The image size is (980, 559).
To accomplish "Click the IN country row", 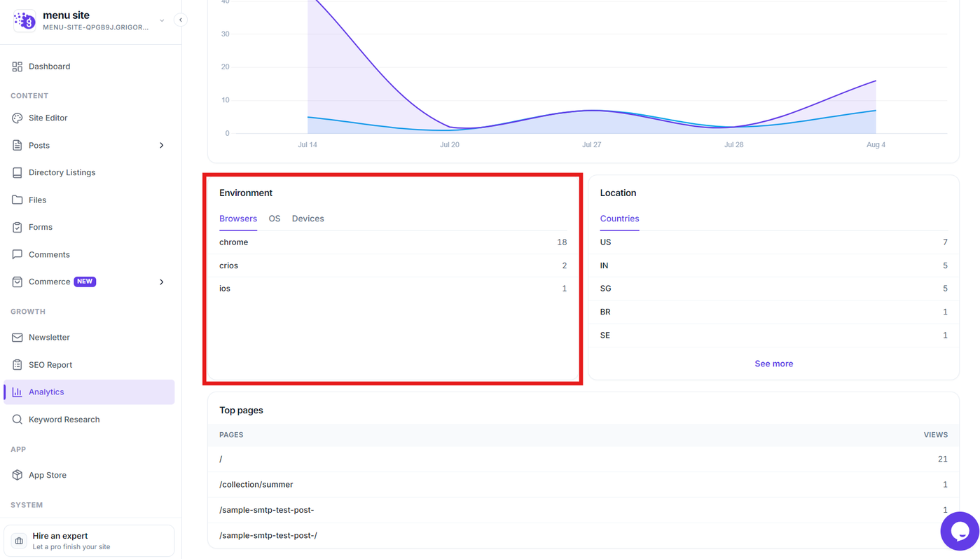I will click(773, 265).
